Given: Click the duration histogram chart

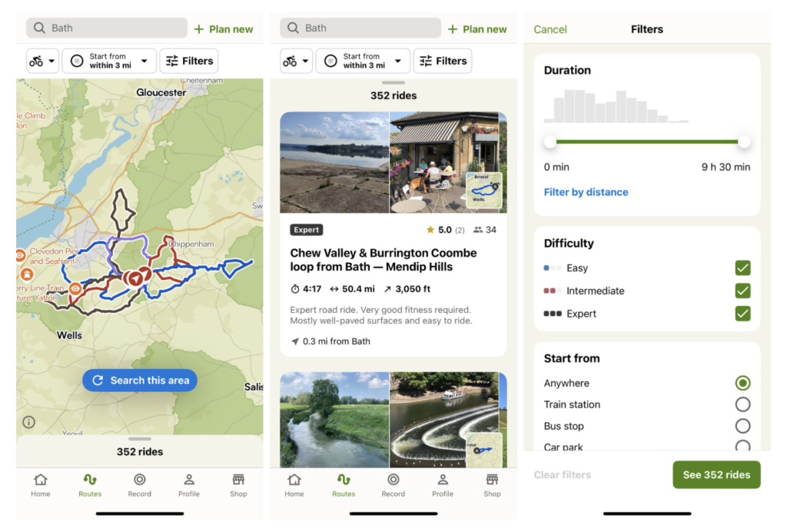Looking at the screenshot, I should pyautogui.click(x=616, y=106).
